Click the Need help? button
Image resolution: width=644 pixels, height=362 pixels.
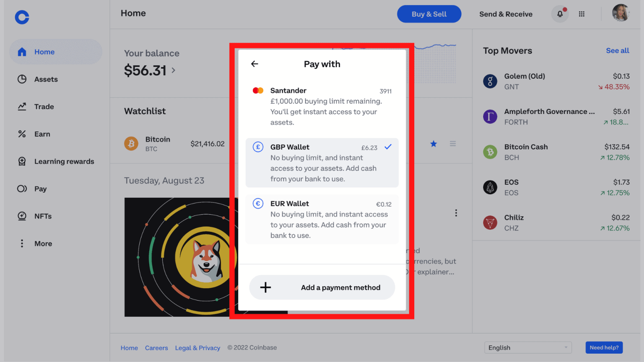(x=604, y=347)
